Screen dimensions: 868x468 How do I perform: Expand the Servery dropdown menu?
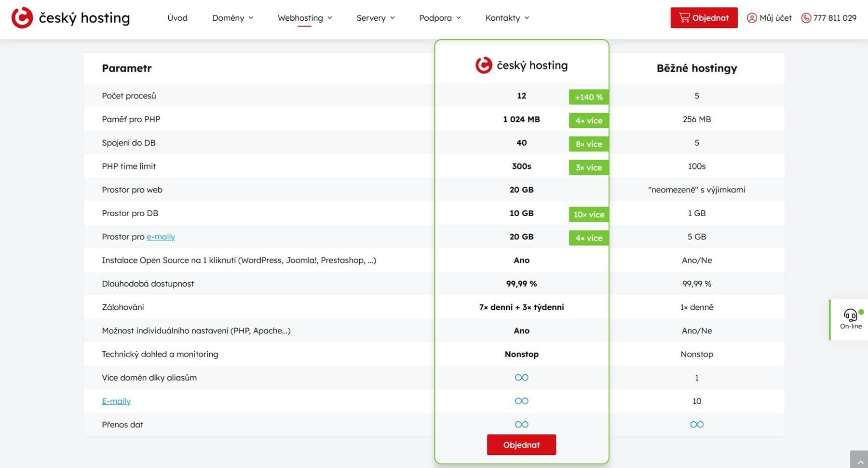coord(376,18)
